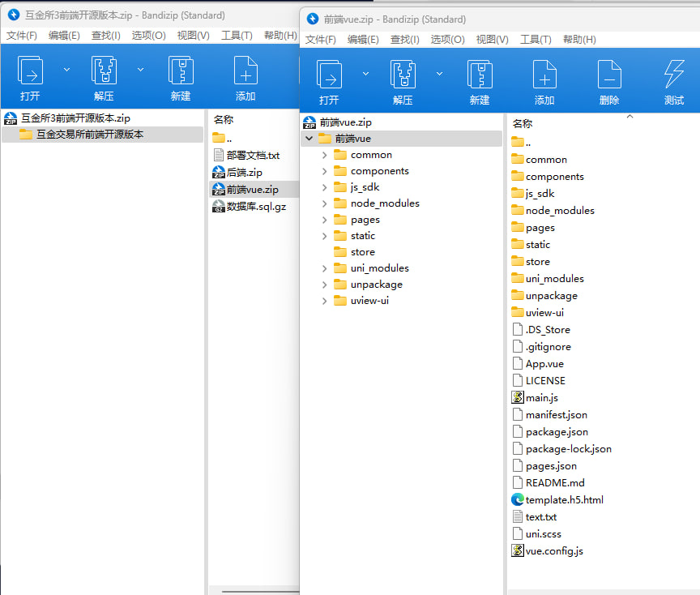The width and height of the screenshot is (700, 595).
Task: Click New archive (新建) icon in front window
Action: point(480,75)
